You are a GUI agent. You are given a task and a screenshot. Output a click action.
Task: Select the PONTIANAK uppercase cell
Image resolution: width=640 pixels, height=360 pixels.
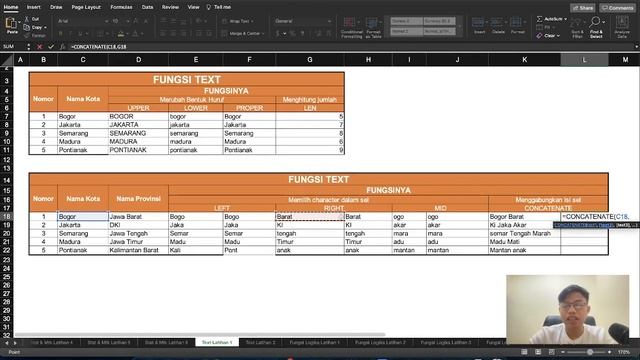138,150
